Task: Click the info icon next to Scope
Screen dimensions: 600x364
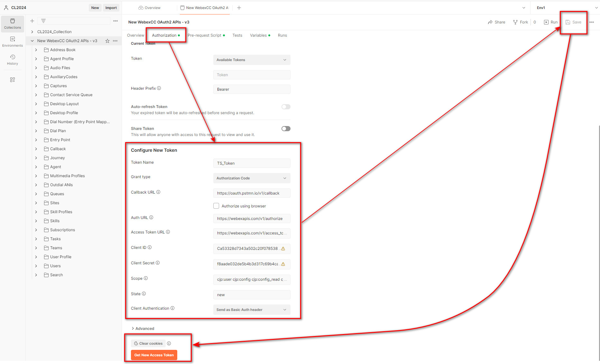Action: tap(146, 278)
